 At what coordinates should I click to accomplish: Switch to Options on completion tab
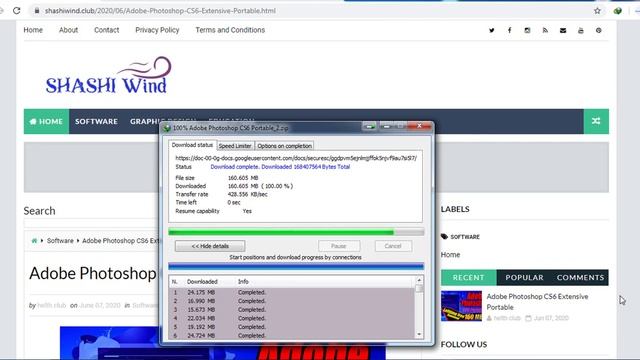point(284,146)
